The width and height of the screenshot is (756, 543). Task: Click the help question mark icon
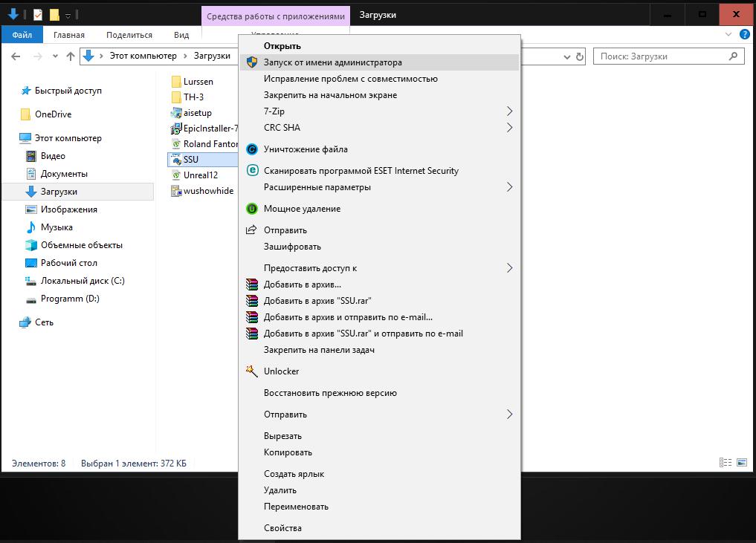(x=745, y=34)
